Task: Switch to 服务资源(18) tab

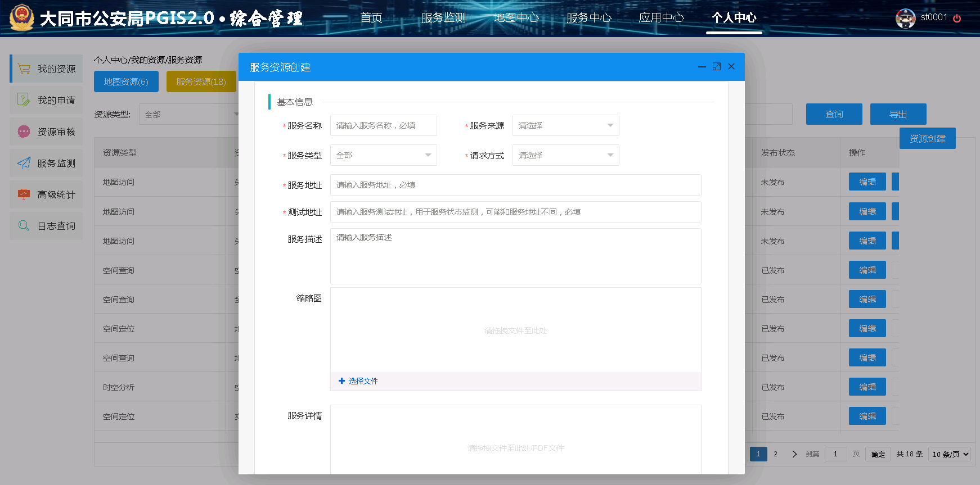Action: coord(201,81)
